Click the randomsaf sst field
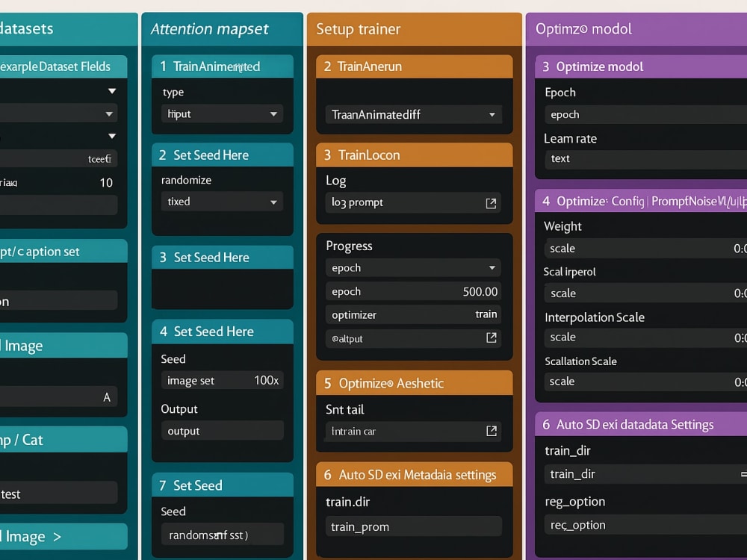Image resolution: width=747 pixels, height=560 pixels. [223, 535]
